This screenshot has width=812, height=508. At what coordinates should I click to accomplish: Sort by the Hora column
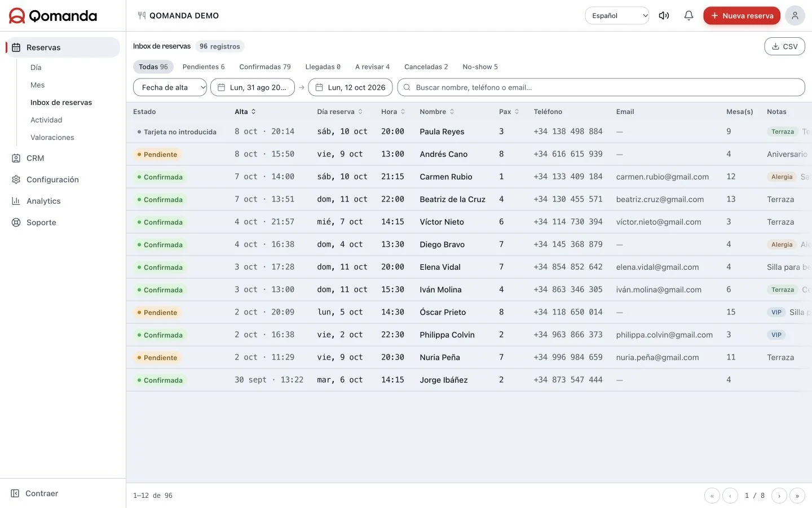click(x=393, y=112)
